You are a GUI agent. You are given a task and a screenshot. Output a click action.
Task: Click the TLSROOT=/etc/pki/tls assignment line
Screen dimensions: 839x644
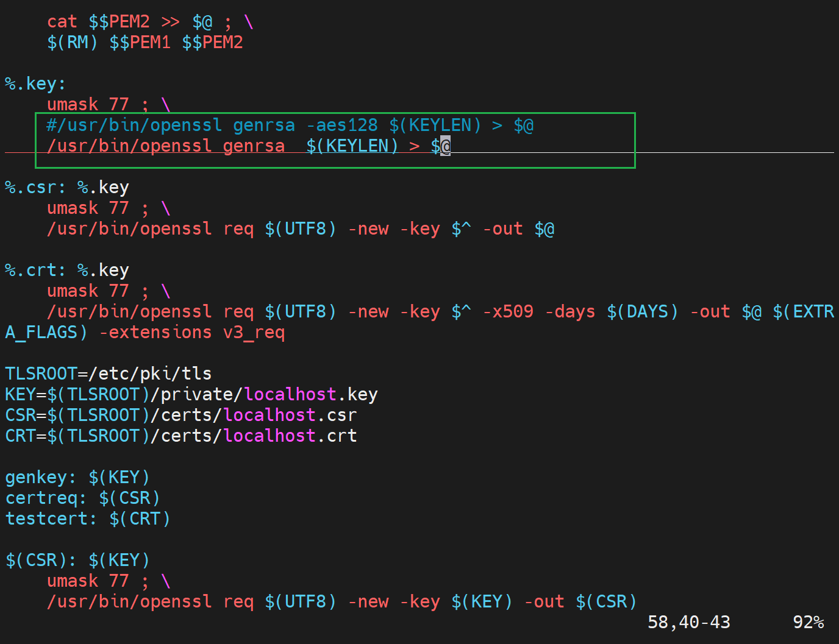point(108,373)
